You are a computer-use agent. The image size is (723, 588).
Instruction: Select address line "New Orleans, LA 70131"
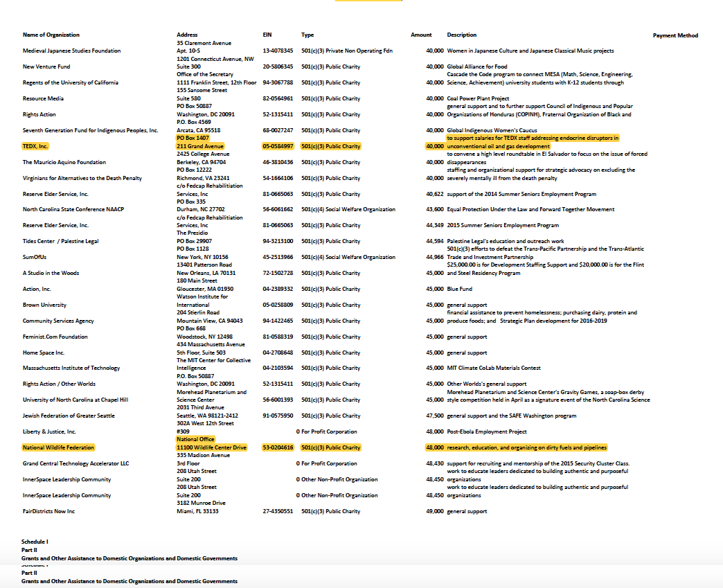point(206,273)
